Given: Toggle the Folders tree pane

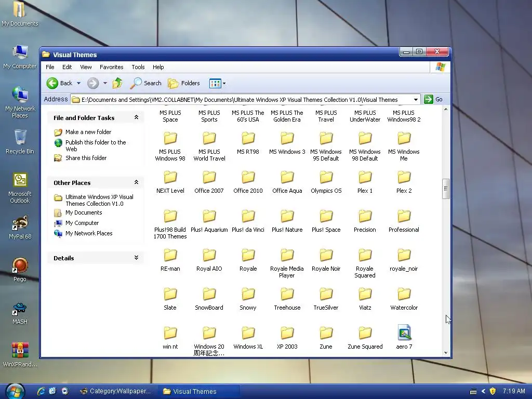Looking at the screenshot, I should tap(184, 83).
